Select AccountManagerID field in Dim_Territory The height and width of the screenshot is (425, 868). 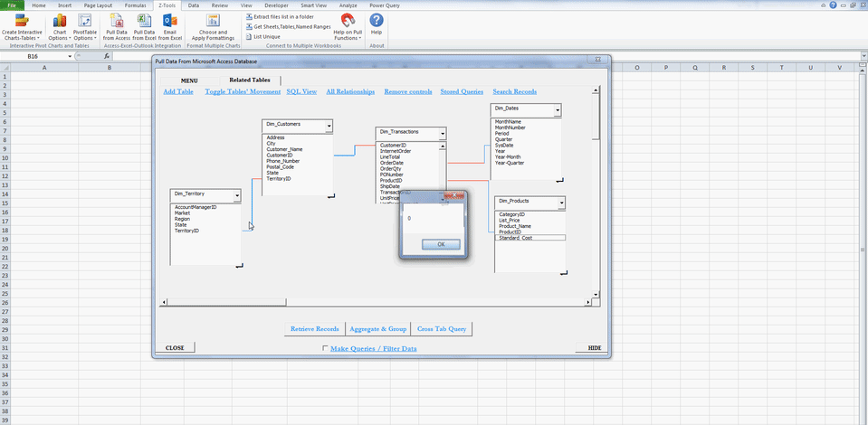[x=196, y=207]
